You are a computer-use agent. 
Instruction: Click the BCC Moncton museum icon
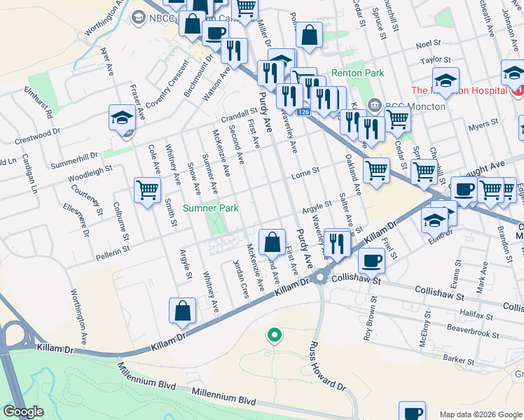coord(375,105)
